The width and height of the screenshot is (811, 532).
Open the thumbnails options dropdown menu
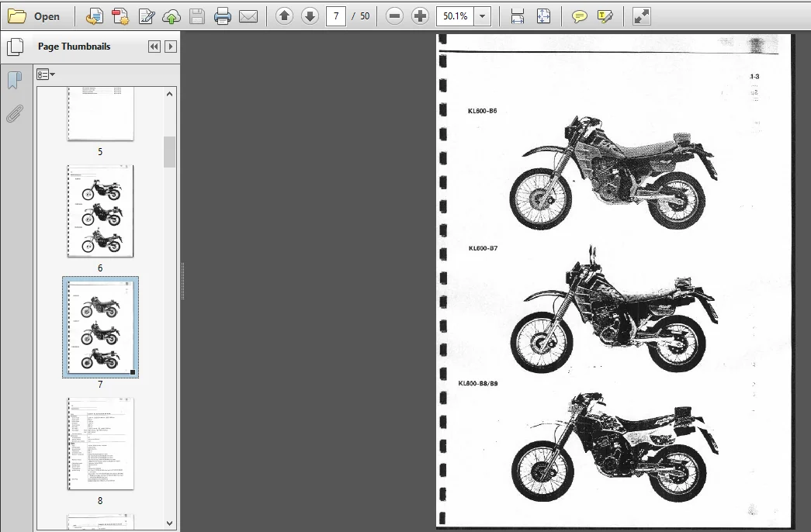point(46,74)
